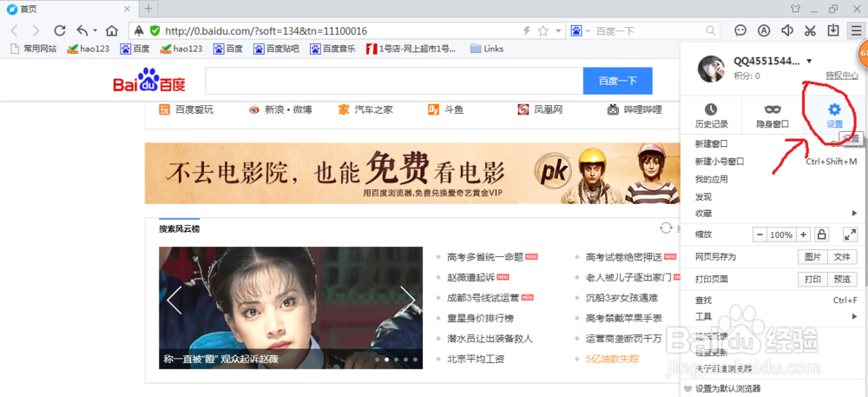Enter fullscreen with the expand arrows
The width and height of the screenshot is (868, 397).
click(x=850, y=235)
